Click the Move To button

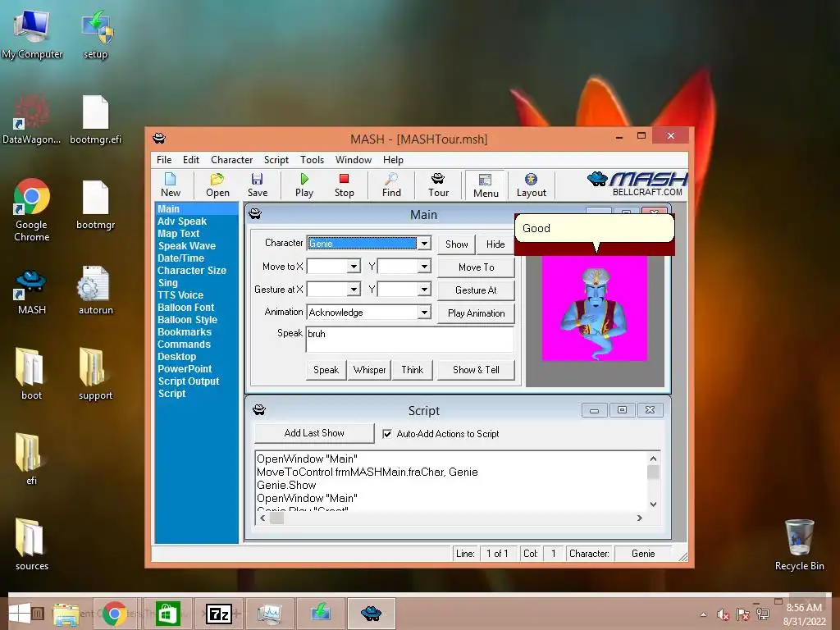(476, 267)
